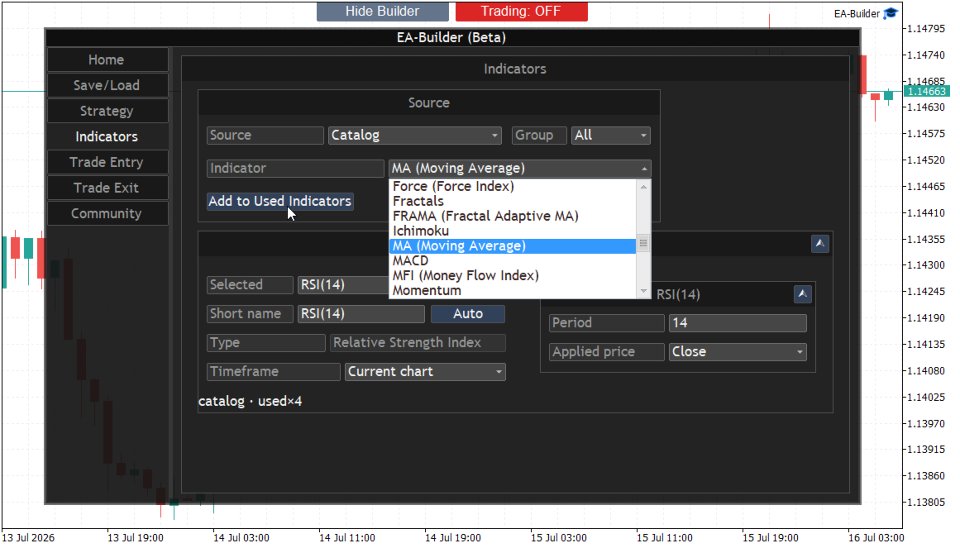Open the Group All dropdown
Screen dimensions: 960x548
pos(610,135)
